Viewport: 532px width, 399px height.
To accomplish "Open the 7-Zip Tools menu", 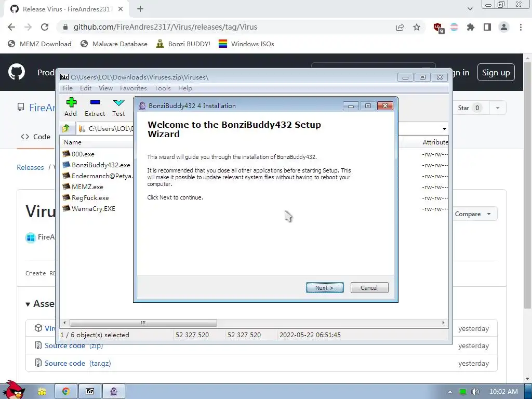I will tap(163, 88).
